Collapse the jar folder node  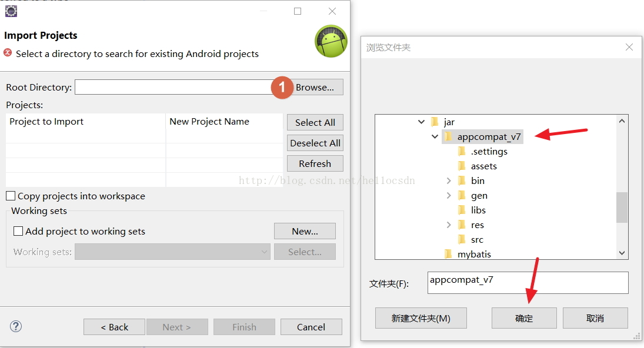tap(421, 122)
